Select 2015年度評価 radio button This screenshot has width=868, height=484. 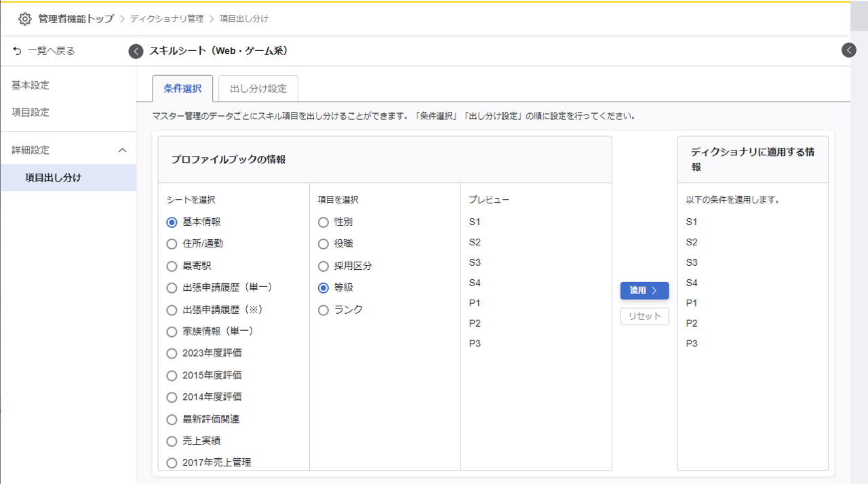(x=172, y=375)
